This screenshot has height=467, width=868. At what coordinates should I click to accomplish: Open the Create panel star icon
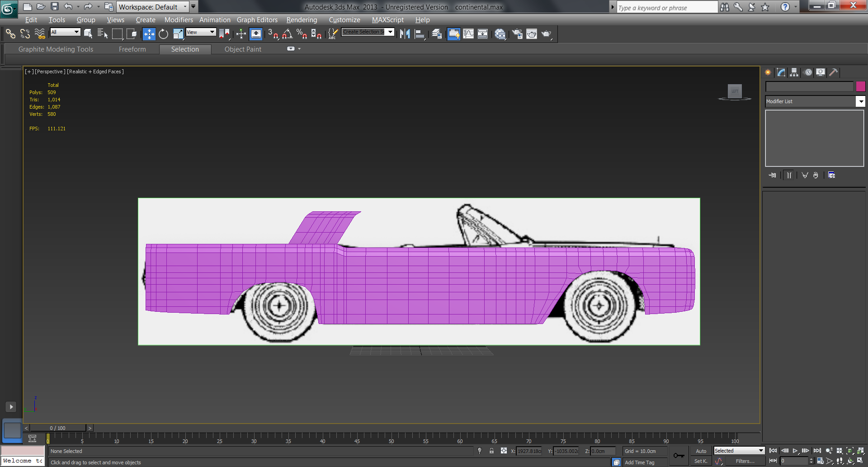pos(768,72)
